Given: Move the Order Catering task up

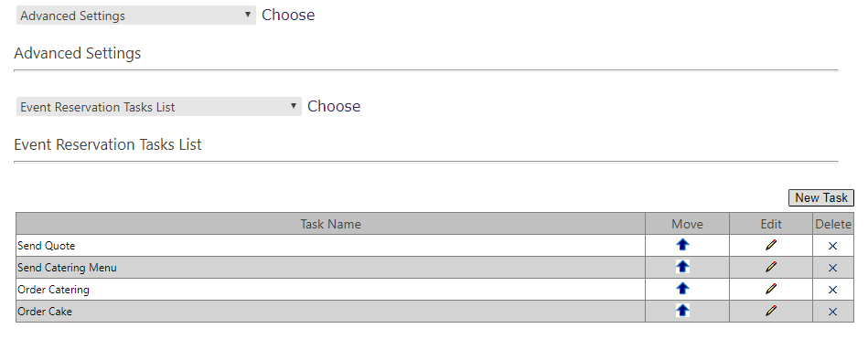Looking at the screenshot, I should coord(682,289).
